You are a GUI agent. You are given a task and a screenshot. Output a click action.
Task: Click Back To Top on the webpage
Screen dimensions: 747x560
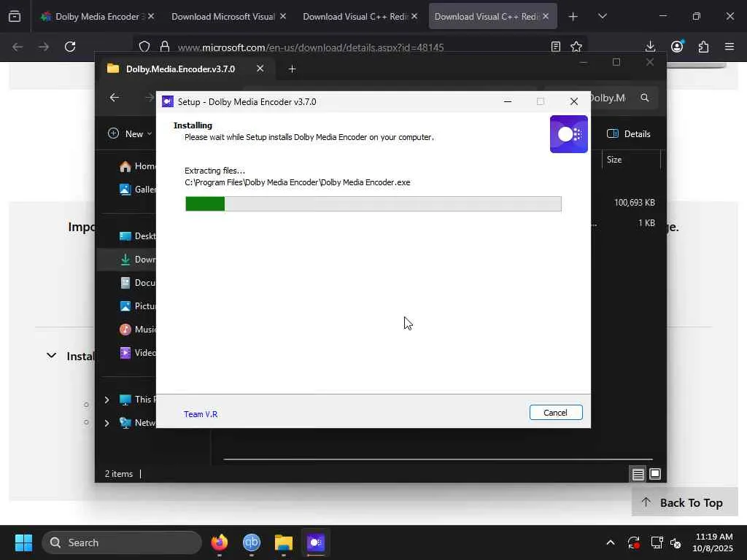pos(684,503)
